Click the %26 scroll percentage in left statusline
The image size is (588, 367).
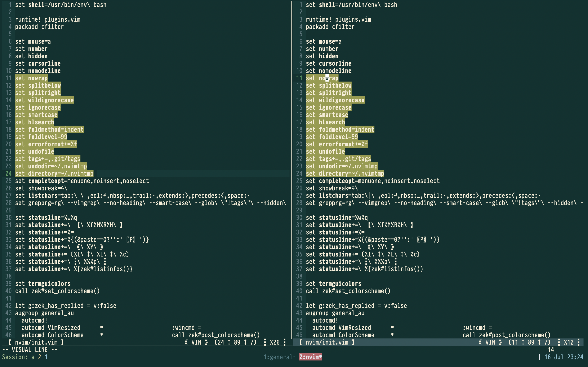[x=275, y=342]
